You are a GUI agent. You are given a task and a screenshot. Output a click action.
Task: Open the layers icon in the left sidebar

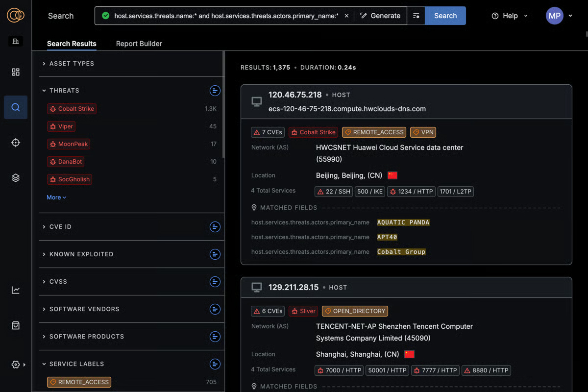coord(15,178)
